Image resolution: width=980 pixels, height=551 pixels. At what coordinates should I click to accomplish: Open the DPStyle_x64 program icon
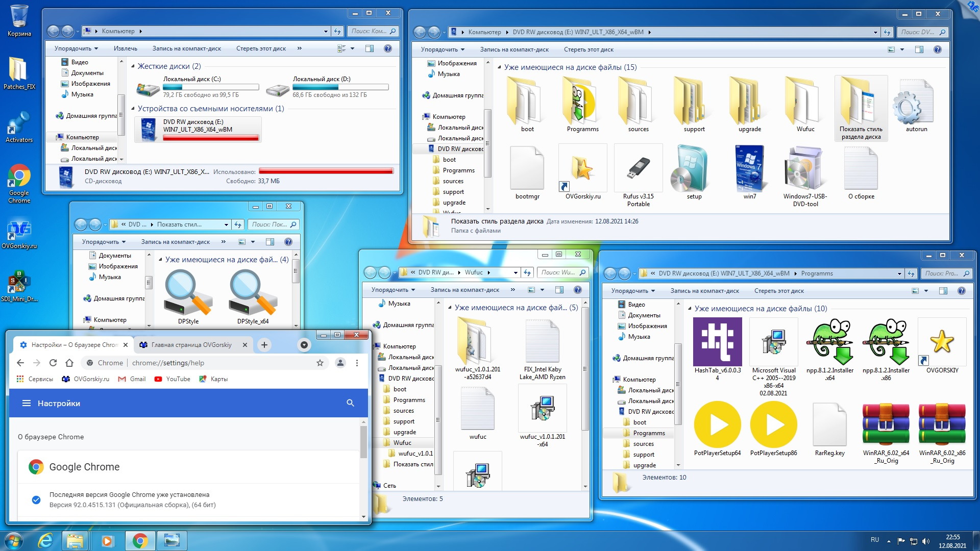pyautogui.click(x=253, y=293)
